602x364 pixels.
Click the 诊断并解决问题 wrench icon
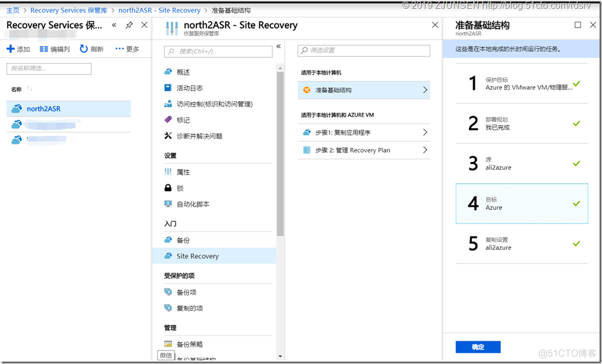click(x=168, y=135)
